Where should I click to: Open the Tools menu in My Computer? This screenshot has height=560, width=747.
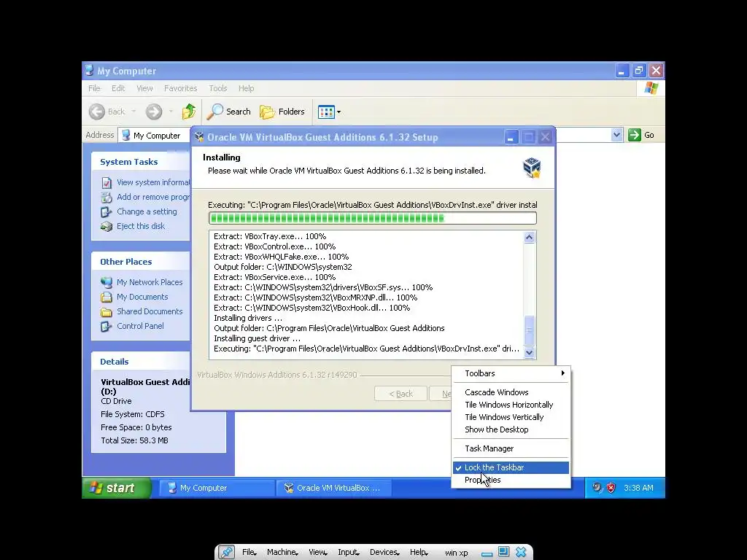[x=217, y=88]
